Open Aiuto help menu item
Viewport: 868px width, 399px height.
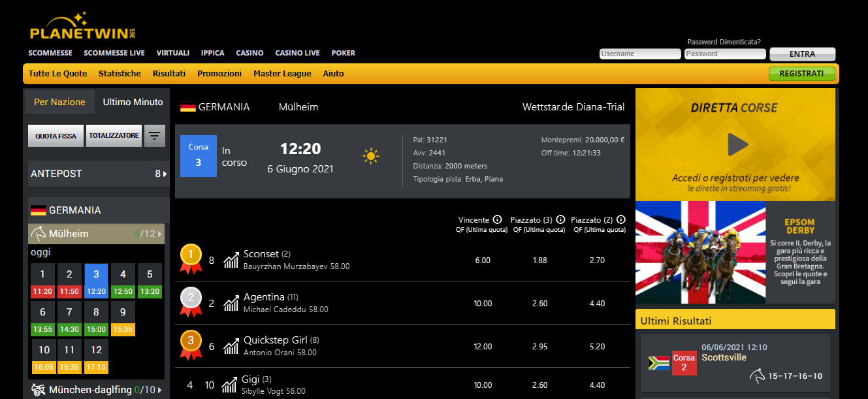[x=333, y=74]
